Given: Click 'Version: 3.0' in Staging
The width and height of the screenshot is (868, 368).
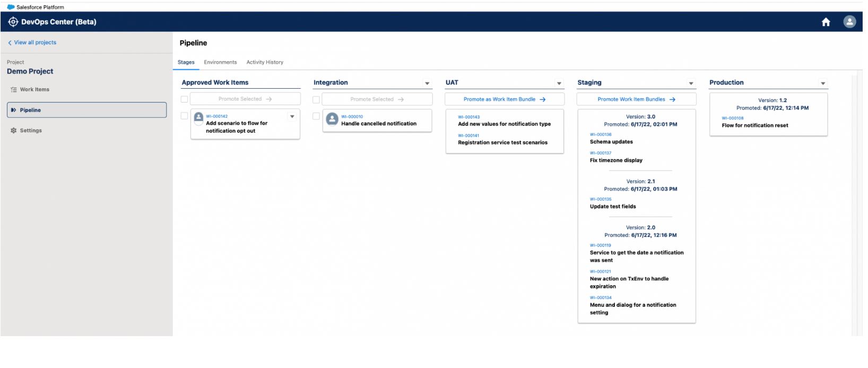Looking at the screenshot, I should 640,117.
